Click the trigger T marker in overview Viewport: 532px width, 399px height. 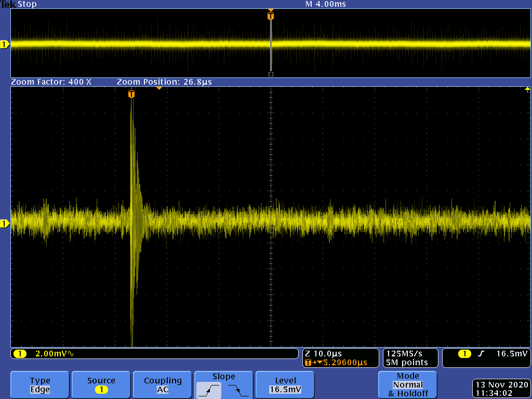(270, 16)
